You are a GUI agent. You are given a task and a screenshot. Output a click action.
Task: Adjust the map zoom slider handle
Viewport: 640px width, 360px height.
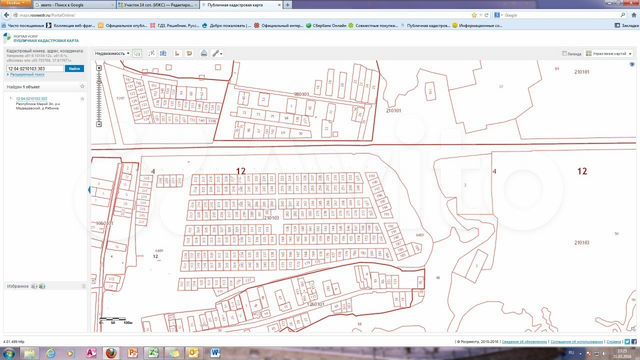99,82
